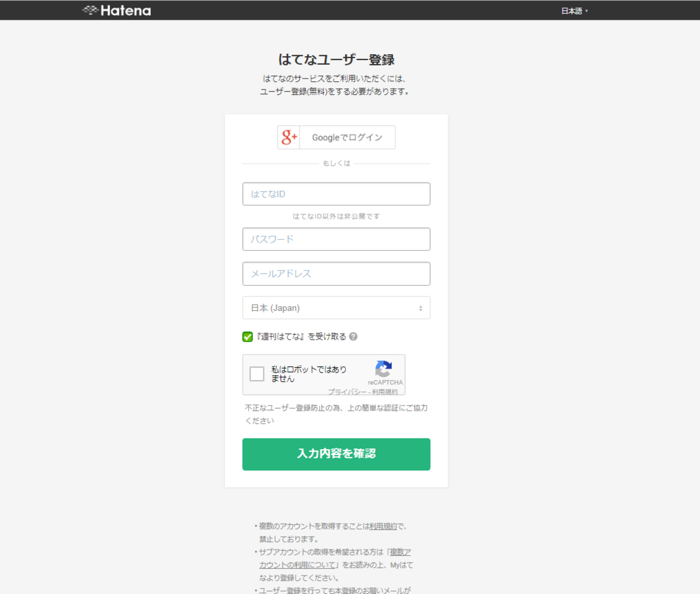Click the はてなID以外は非公開です hint text
700x594 pixels.
tap(336, 217)
